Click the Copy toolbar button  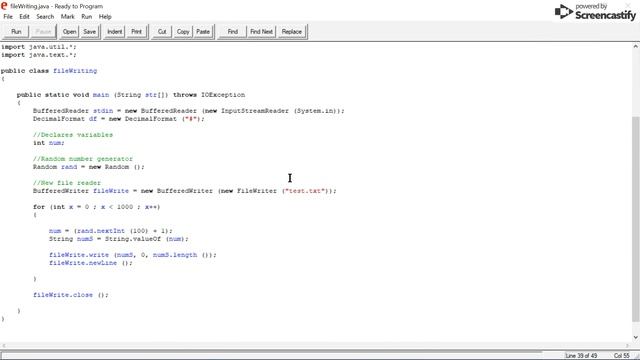pos(183,31)
